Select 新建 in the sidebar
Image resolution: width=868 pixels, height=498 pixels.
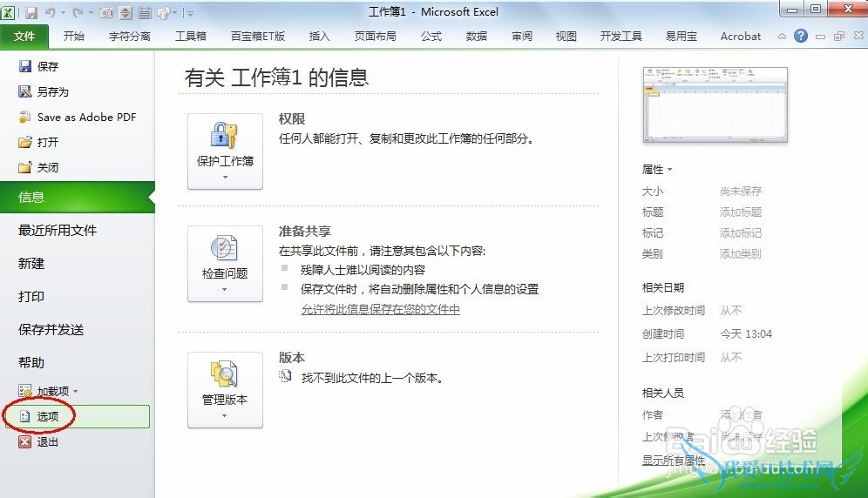coord(31,264)
